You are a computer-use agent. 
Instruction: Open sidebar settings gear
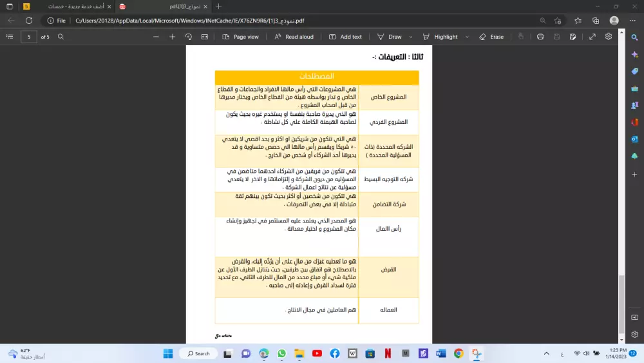point(634,334)
